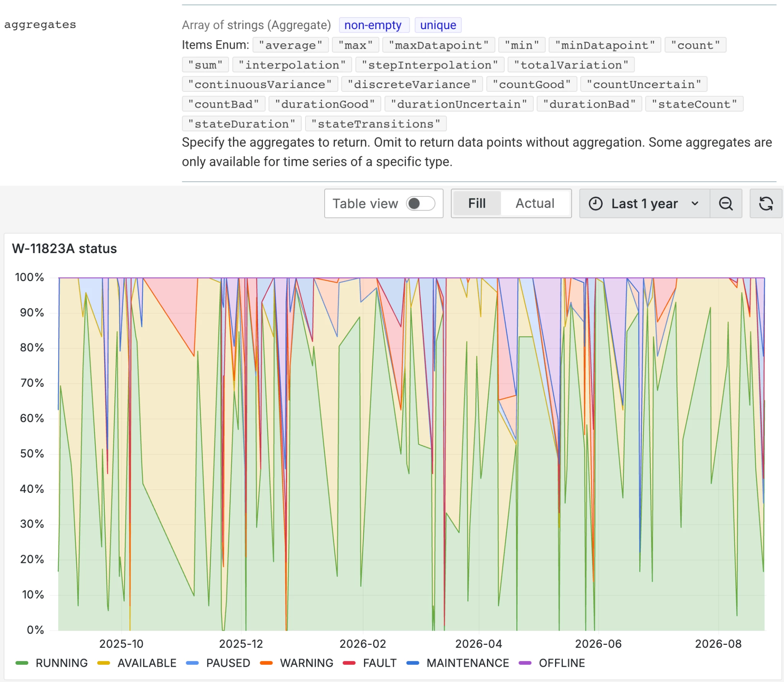
Task: Expand the time picker chevron arrow
Action: coord(695,204)
